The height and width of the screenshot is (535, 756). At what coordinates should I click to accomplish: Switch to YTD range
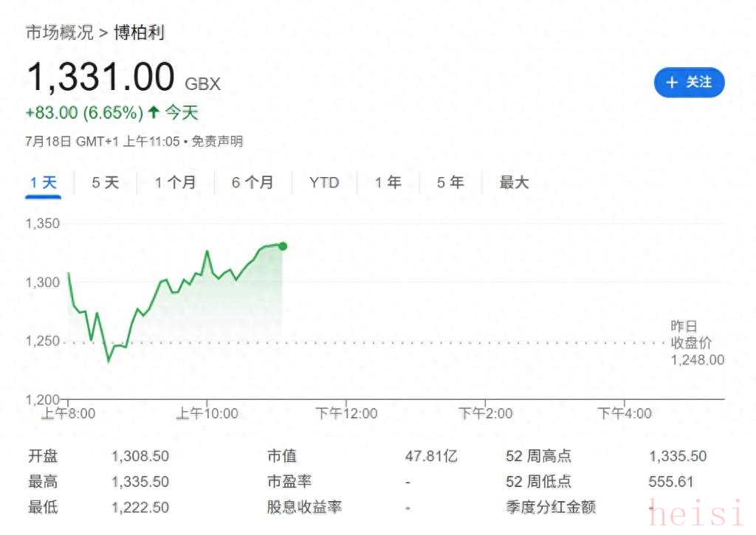pyautogui.click(x=324, y=183)
